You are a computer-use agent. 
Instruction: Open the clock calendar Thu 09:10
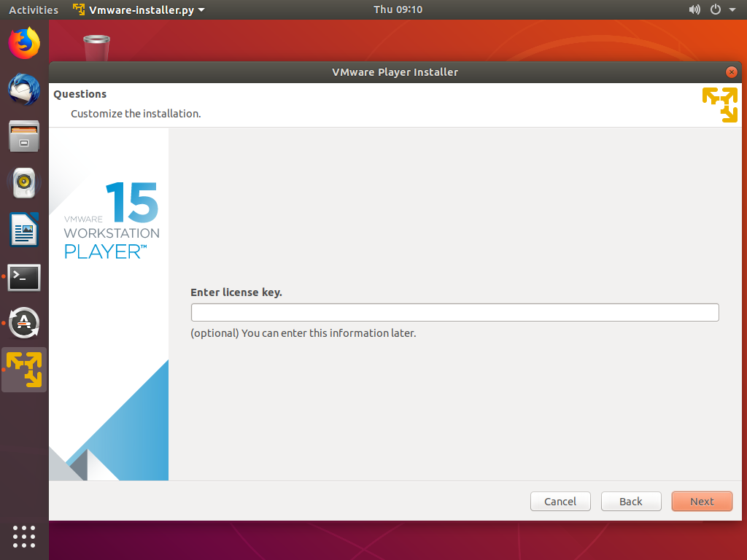coord(398,9)
